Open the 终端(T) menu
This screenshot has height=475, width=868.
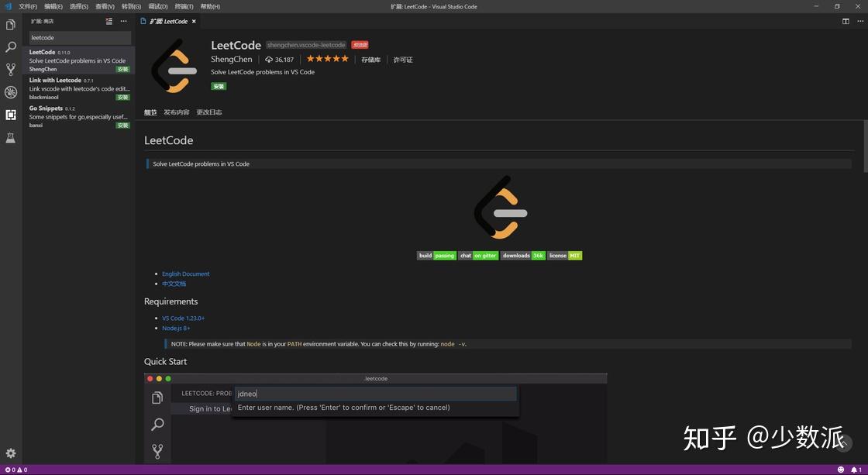pos(184,6)
